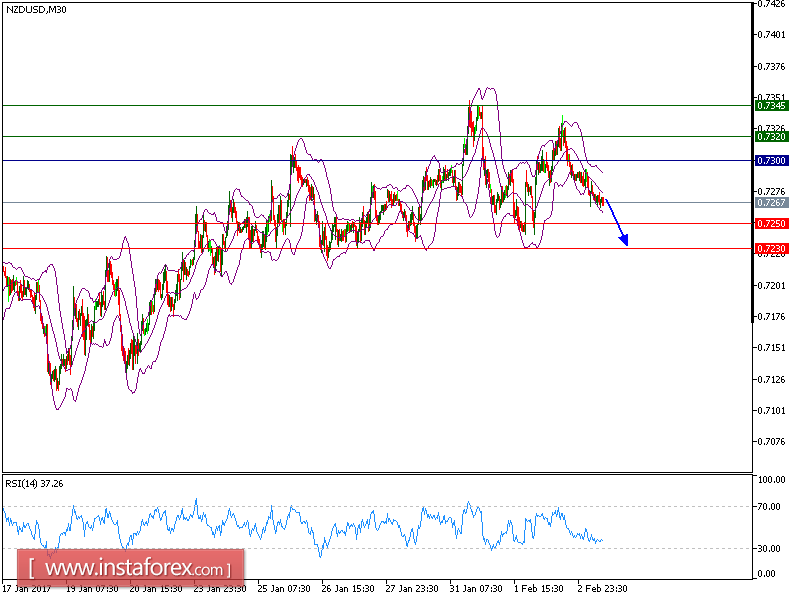Select the 0.7300 blue price label
This screenshot has width=800, height=600.
coord(770,160)
